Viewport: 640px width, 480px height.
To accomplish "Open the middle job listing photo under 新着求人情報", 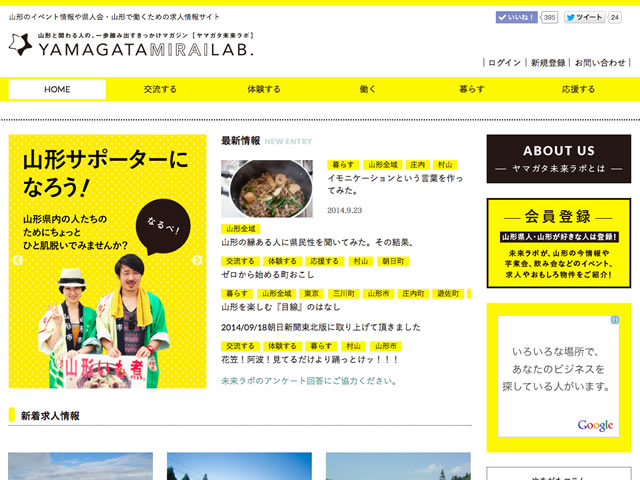I will 239,466.
